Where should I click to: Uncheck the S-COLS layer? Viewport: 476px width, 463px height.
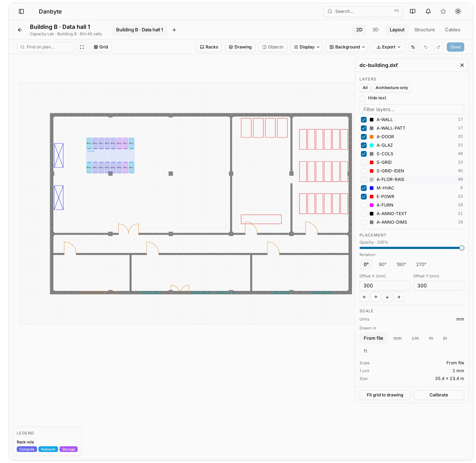(x=364, y=154)
